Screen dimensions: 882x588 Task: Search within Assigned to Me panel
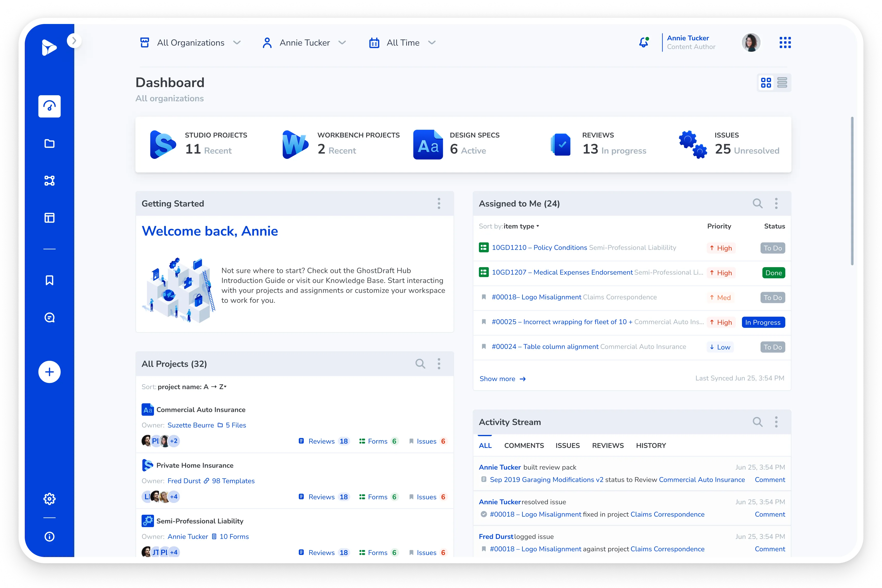[x=757, y=204]
